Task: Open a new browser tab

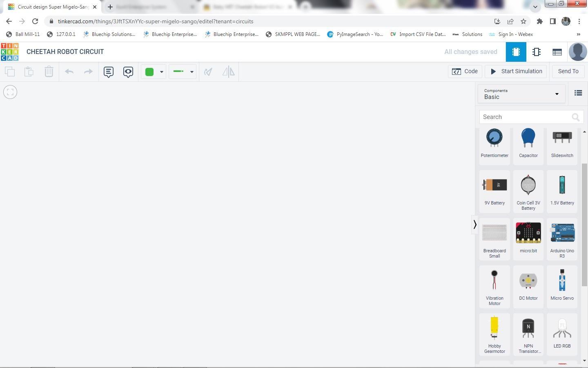Action: click(x=110, y=7)
